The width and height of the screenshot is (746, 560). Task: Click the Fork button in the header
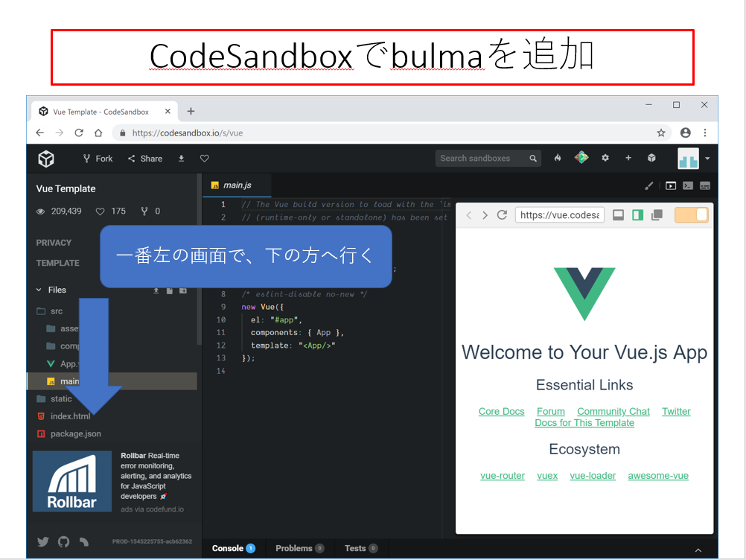tap(98, 159)
